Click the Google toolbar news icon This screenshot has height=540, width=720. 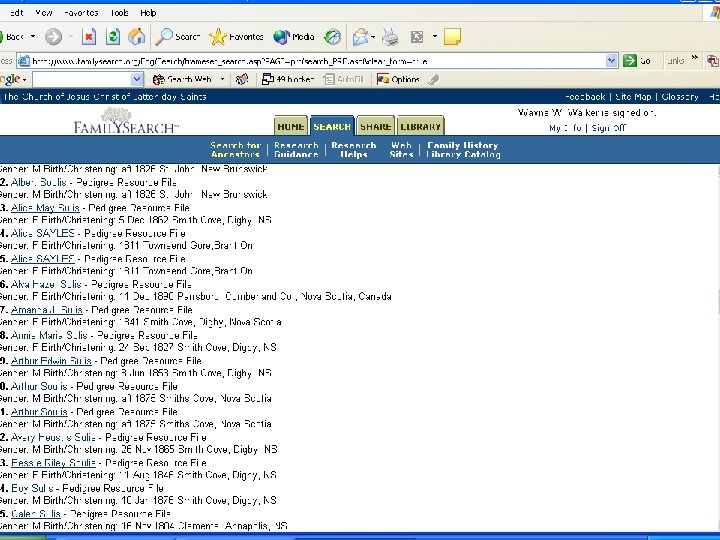click(242, 79)
